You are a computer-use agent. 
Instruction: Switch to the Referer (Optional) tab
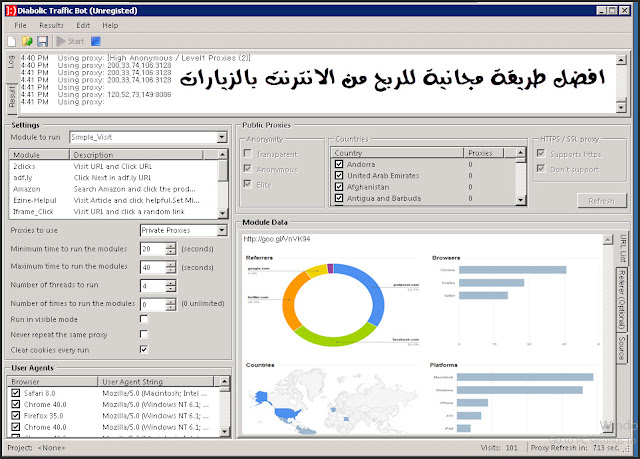click(x=621, y=299)
